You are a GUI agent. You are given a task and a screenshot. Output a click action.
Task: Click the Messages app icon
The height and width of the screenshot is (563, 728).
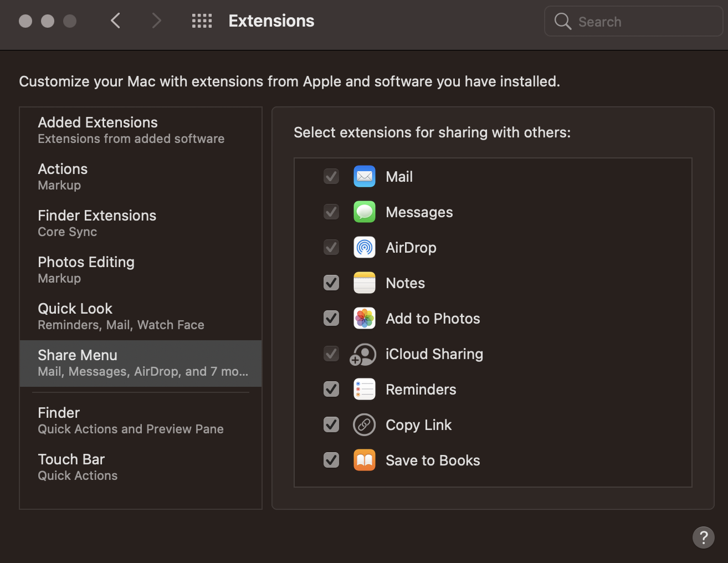click(365, 212)
